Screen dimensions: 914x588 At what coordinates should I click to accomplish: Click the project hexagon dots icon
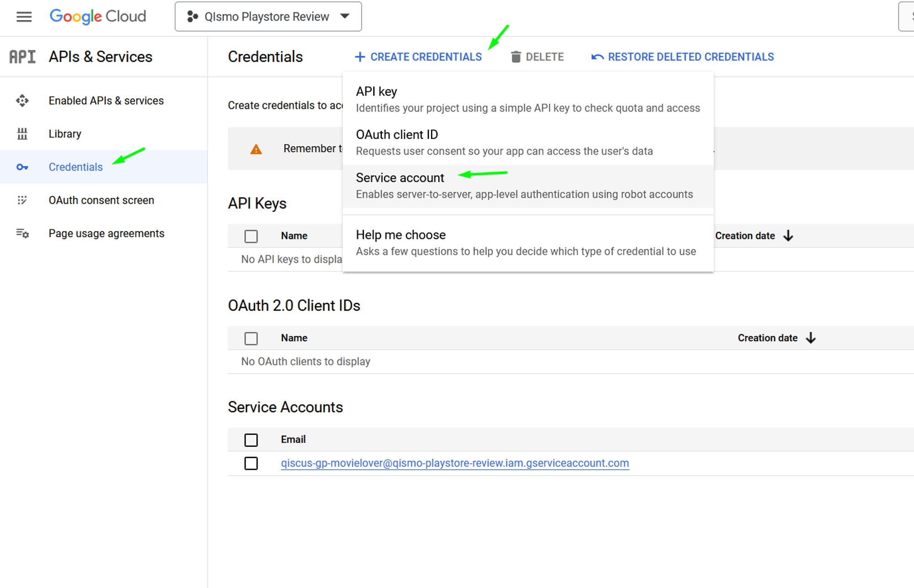coord(192,17)
